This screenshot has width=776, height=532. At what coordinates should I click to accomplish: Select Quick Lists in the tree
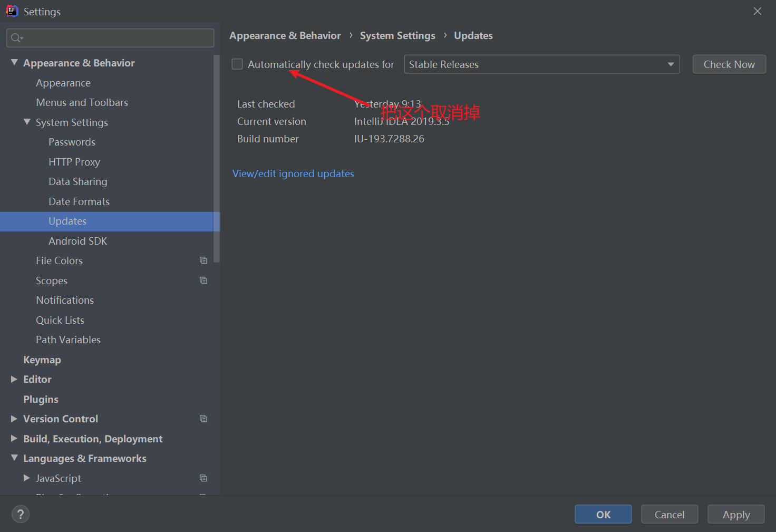[60, 320]
